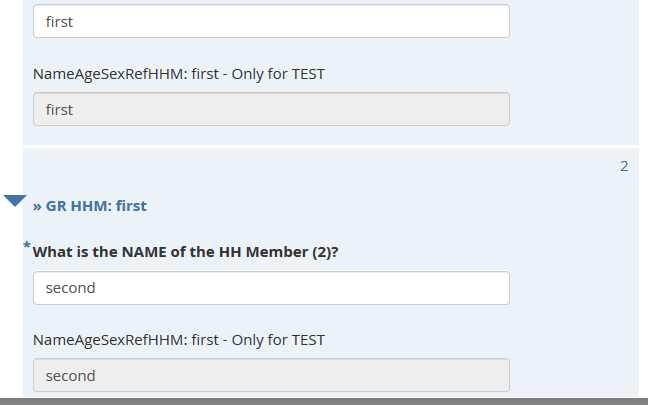Click the blue required asterisk marker
This screenshot has height=405, width=648.
coord(27,246)
